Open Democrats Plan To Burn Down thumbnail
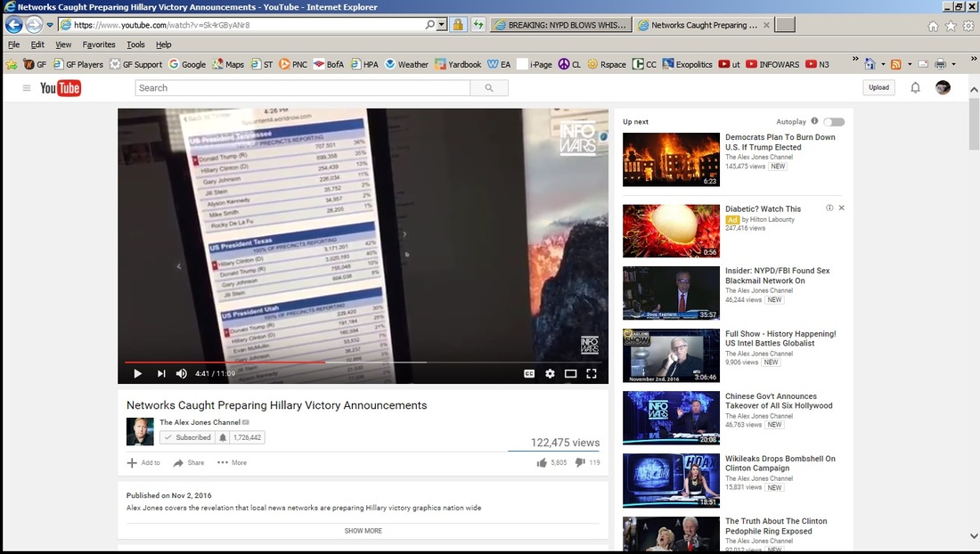Image resolution: width=980 pixels, height=554 pixels. click(671, 159)
